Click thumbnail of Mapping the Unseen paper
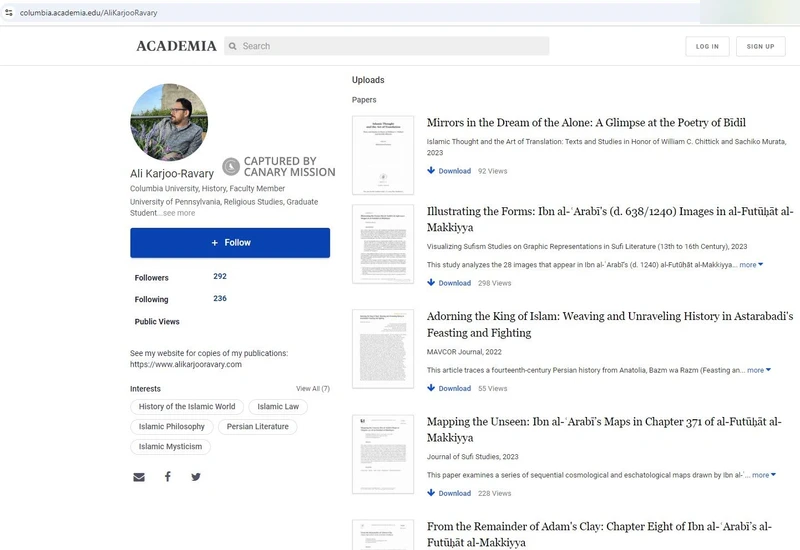The image size is (800, 550). pyautogui.click(x=383, y=454)
